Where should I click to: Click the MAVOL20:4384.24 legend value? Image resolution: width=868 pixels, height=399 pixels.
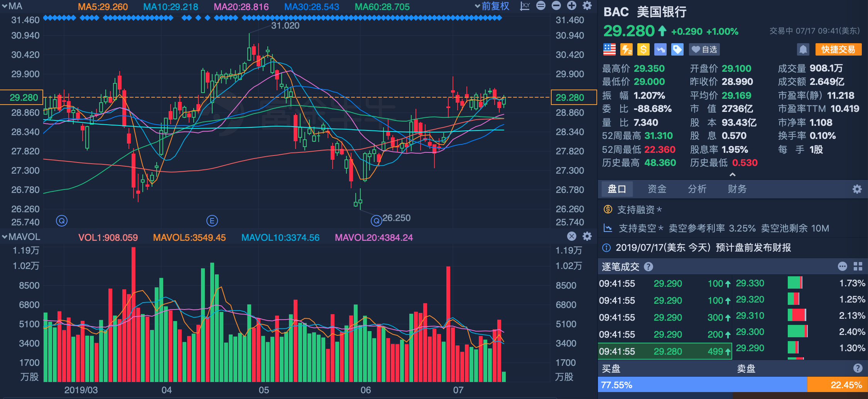coord(374,237)
